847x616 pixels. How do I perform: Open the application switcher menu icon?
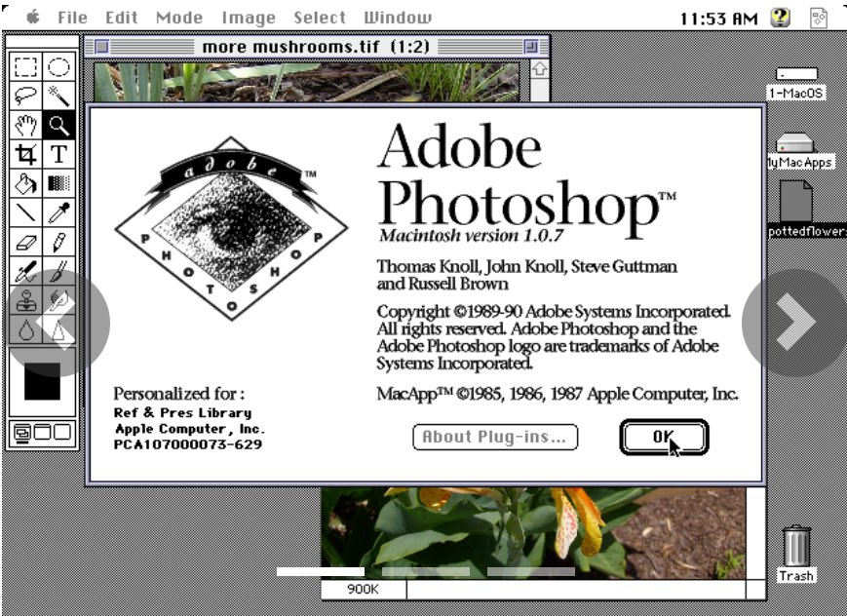click(x=819, y=18)
